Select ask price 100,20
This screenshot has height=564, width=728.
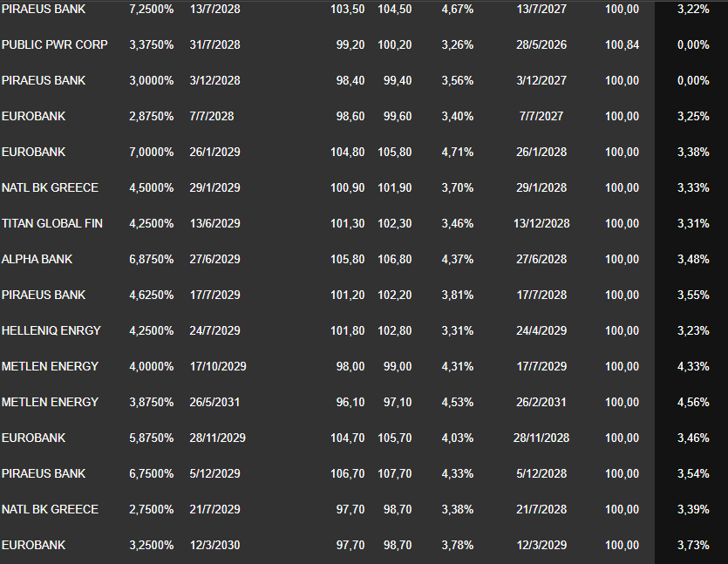pyautogui.click(x=395, y=44)
